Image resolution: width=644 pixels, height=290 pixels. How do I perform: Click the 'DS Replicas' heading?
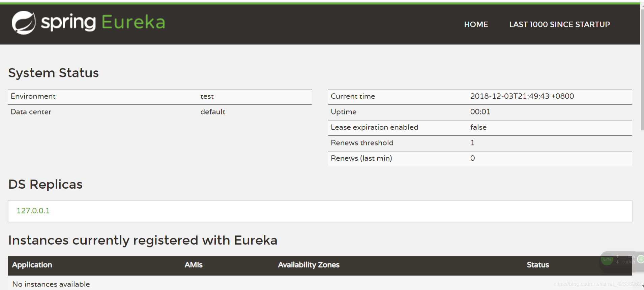coord(45,185)
